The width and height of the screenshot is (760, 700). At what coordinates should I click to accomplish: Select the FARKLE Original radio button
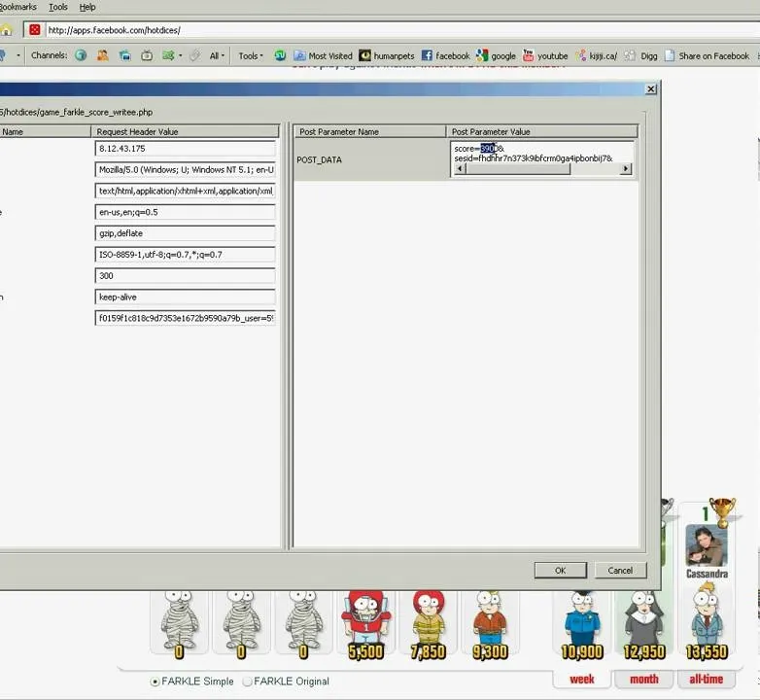click(x=247, y=682)
